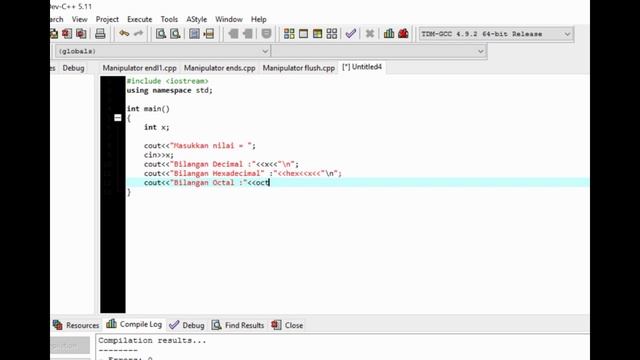Click the second greyed arrow toolbar icon
Screen dimensions: 640x360
[247, 33]
